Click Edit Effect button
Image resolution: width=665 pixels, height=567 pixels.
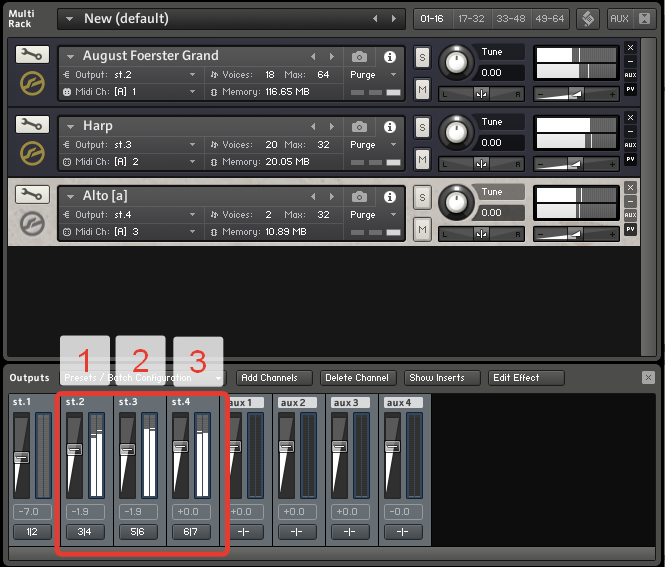[525, 377]
